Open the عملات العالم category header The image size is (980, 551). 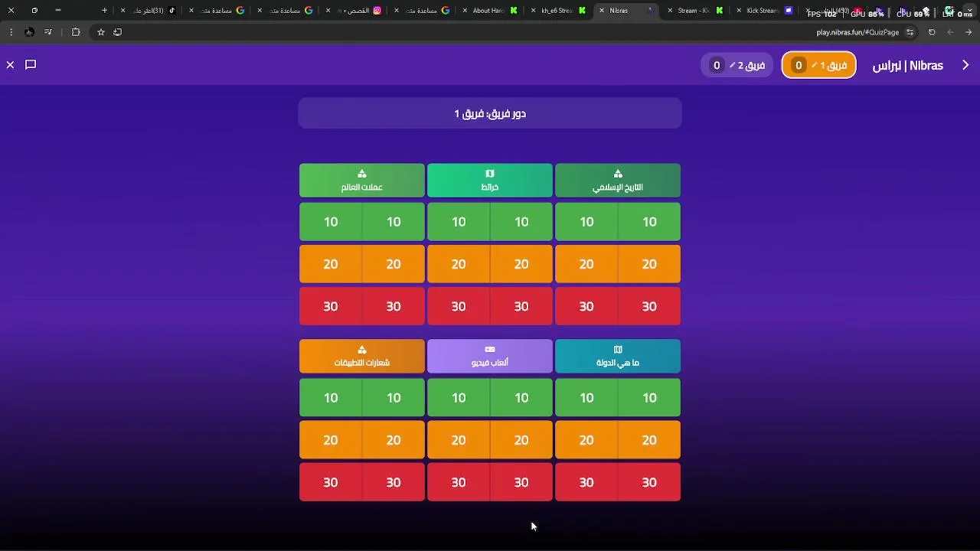(x=362, y=181)
